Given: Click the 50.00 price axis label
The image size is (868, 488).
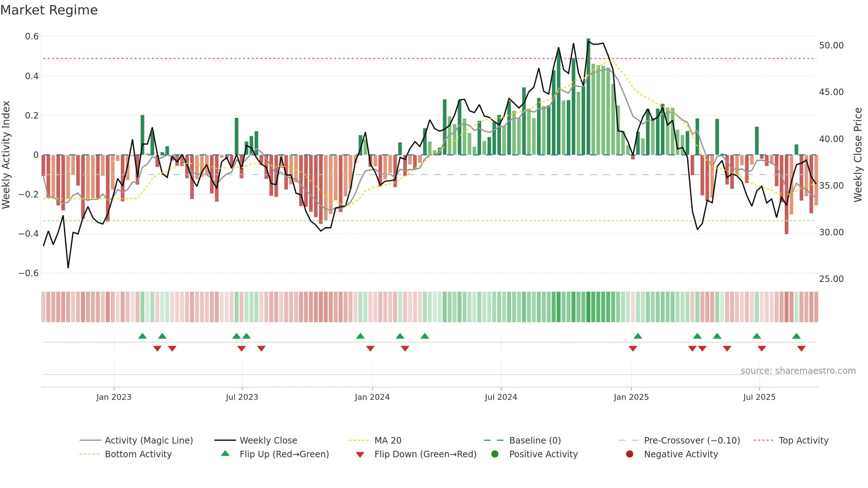Looking at the screenshot, I should click(x=831, y=46).
